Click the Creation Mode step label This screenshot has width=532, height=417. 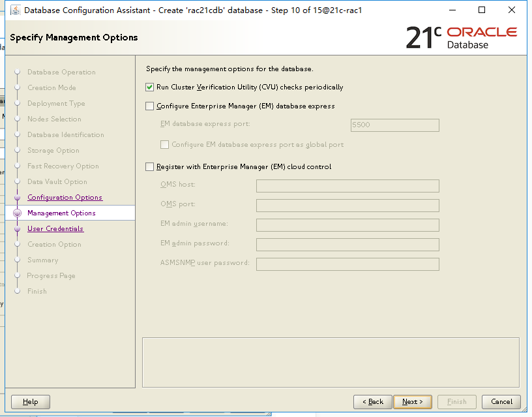click(x=52, y=87)
